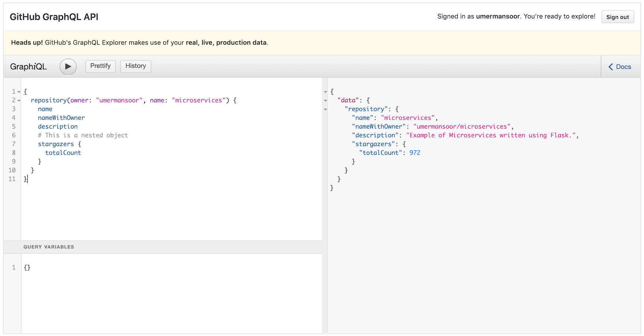Collapse the query root via line 1 fold triangle
The height and width of the screenshot is (336, 644).
click(19, 91)
